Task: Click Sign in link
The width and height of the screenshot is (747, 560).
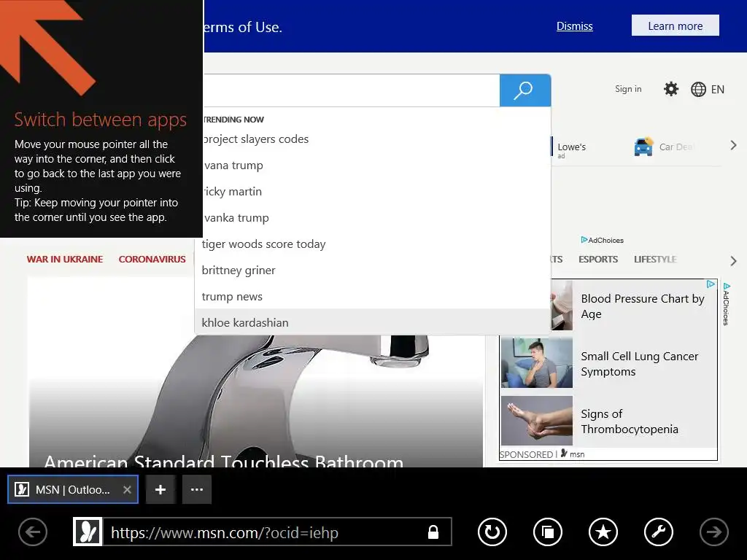Action: tap(628, 89)
